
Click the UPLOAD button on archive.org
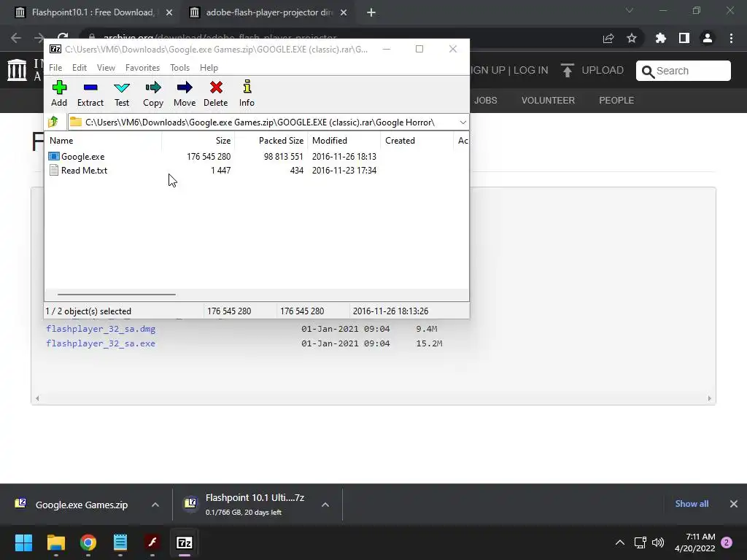592,70
